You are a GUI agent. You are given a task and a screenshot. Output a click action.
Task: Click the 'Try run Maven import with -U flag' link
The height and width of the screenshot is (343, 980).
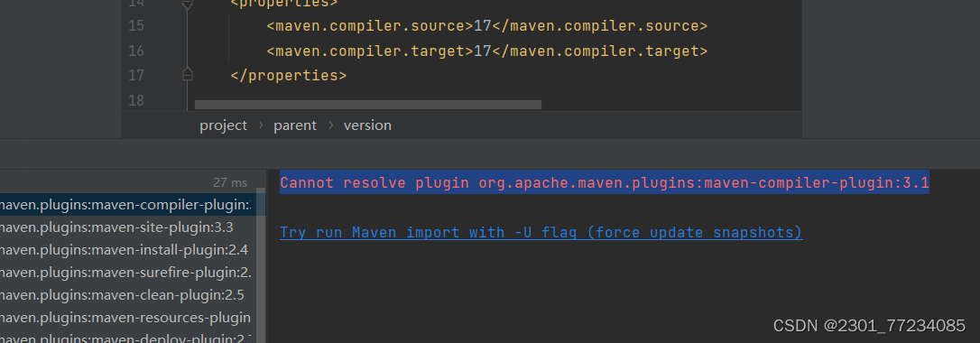click(541, 232)
